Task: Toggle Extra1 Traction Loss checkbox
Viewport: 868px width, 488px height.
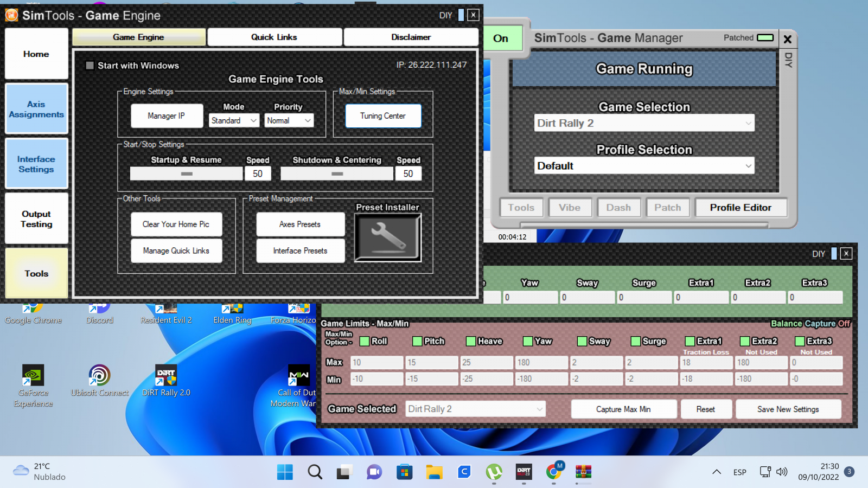Action: coord(690,341)
